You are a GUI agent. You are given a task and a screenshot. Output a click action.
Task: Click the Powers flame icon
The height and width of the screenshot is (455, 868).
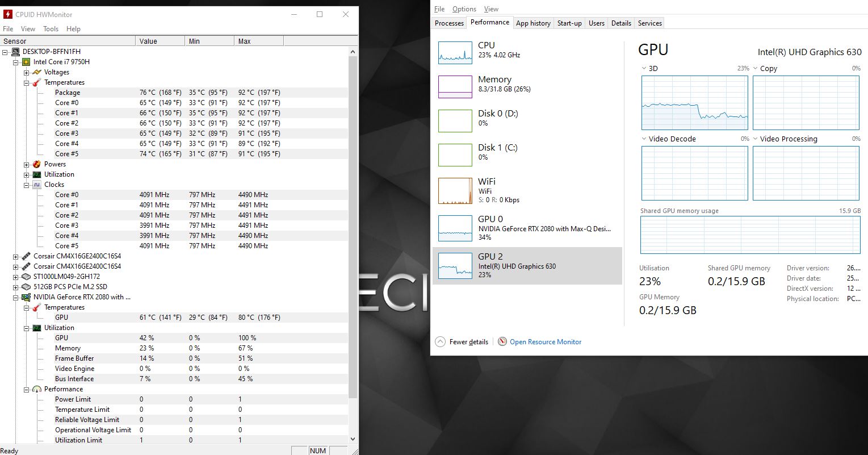37,164
